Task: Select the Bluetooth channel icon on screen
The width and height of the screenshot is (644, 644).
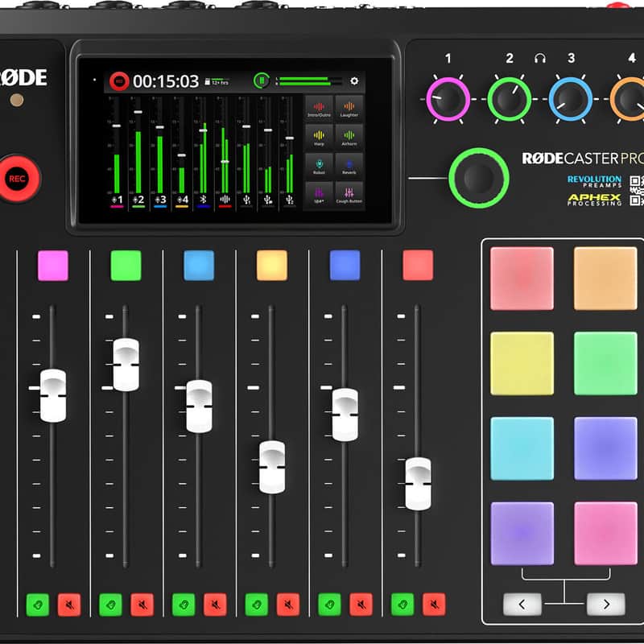Action: [204, 200]
